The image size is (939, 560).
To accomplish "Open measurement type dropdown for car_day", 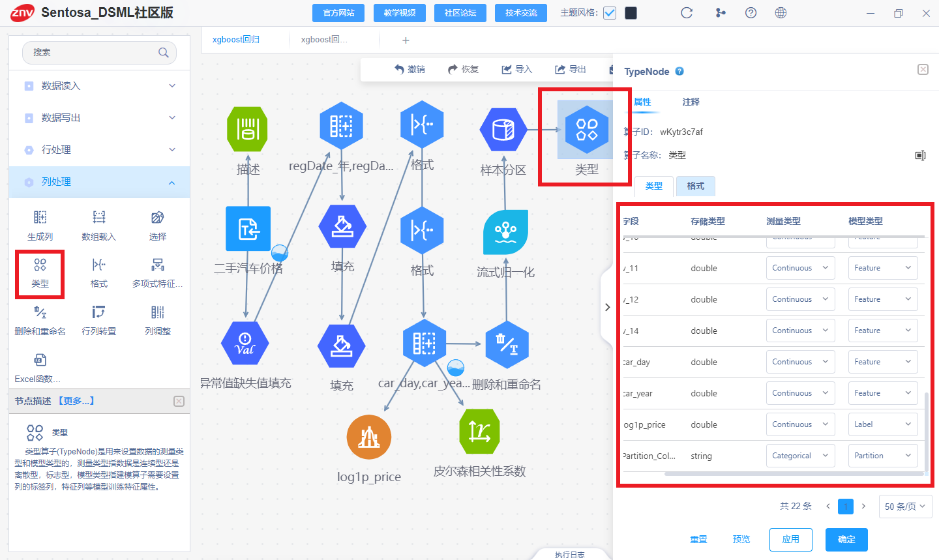I will tap(800, 362).
